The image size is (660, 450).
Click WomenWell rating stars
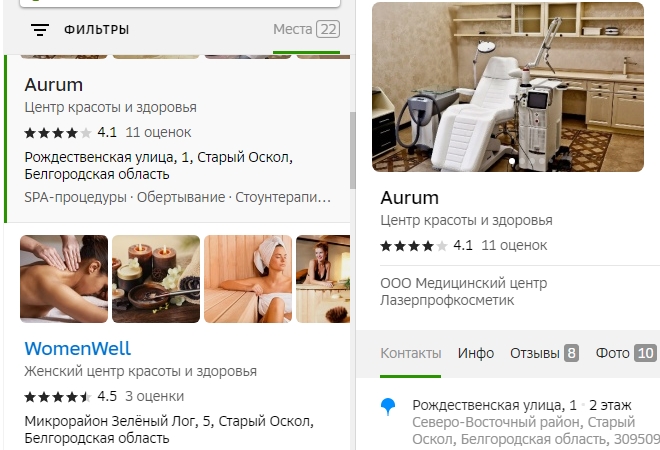coord(58,397)
